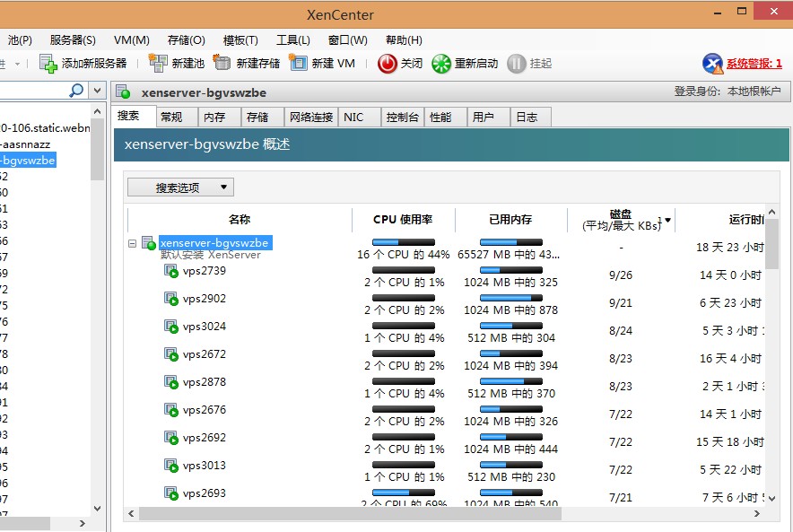793x532 pixels.
Task: Open the back button history dropdown arrow
Action: pyautogui.click(x=18, y=65)
